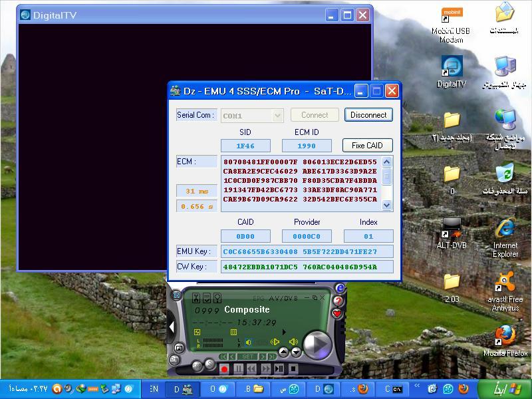
Task: Click the checklist icon in ALT-DVB display
Action: click(x=206, y=298)
